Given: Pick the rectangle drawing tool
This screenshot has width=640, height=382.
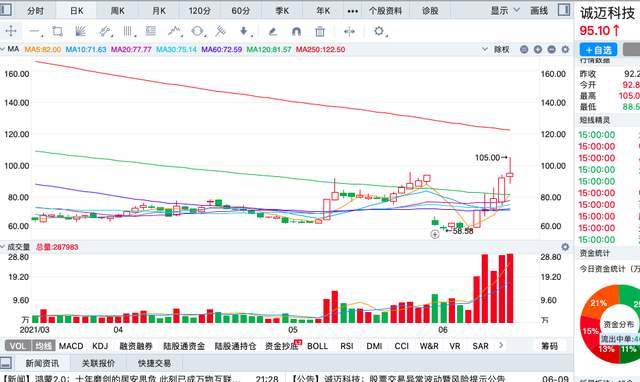Looking at the screenshot, I should pyautogui.click(x=57, y=31).
